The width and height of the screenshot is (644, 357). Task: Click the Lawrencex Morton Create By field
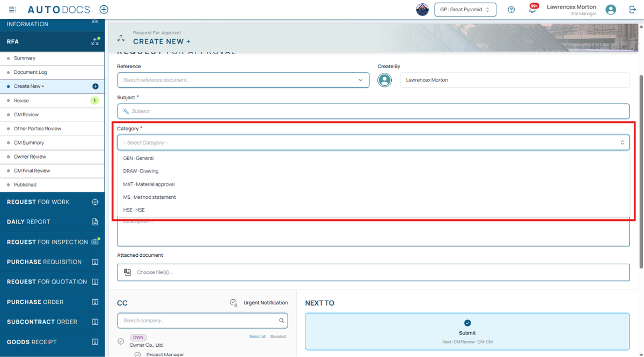515,80
